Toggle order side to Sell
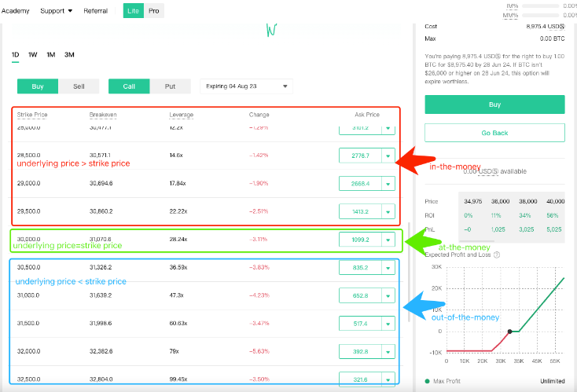Viewport: 577px width, 392px height. pos(79,86)
